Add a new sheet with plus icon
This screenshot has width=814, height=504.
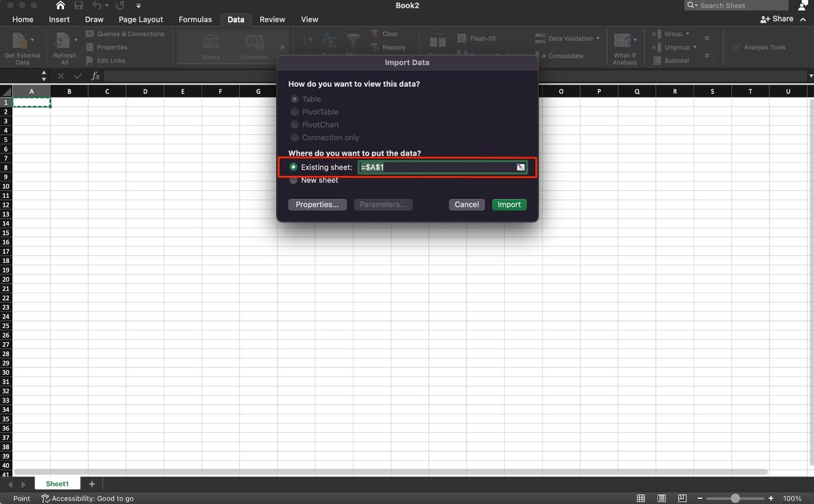(x=92, y=484)
